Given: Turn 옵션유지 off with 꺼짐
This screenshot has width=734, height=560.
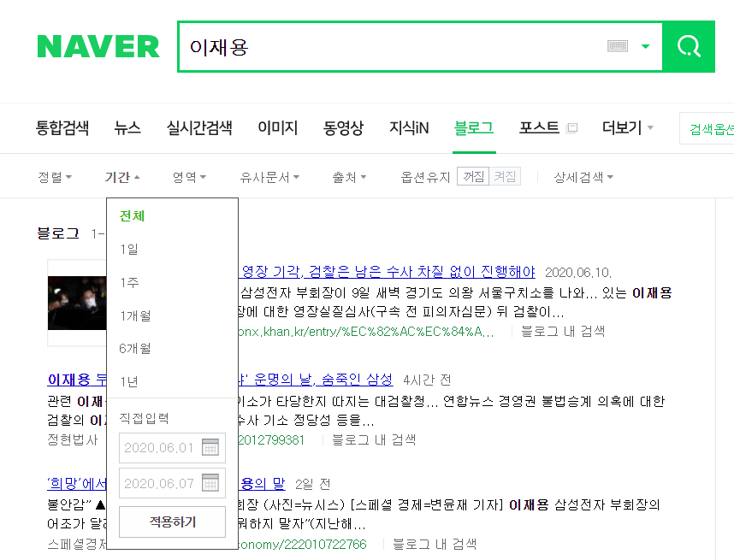Looking at the screenshot, I should point(473,176).
